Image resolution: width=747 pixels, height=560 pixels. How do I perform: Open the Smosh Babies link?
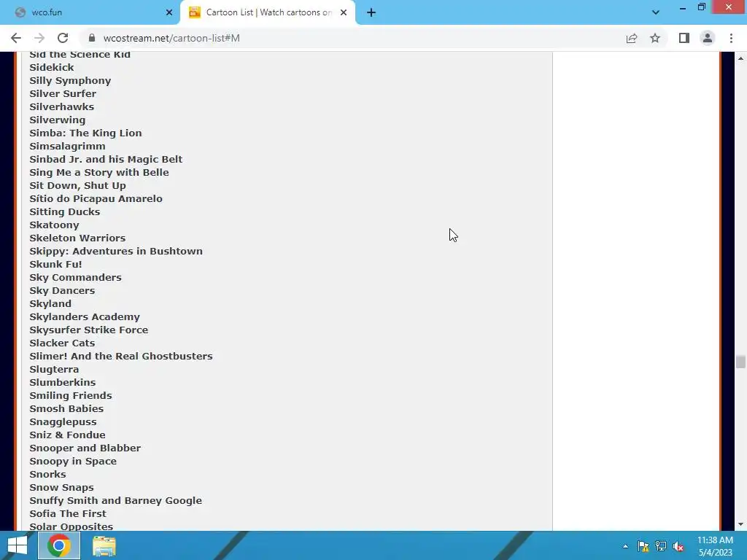[x=66, y=408]
